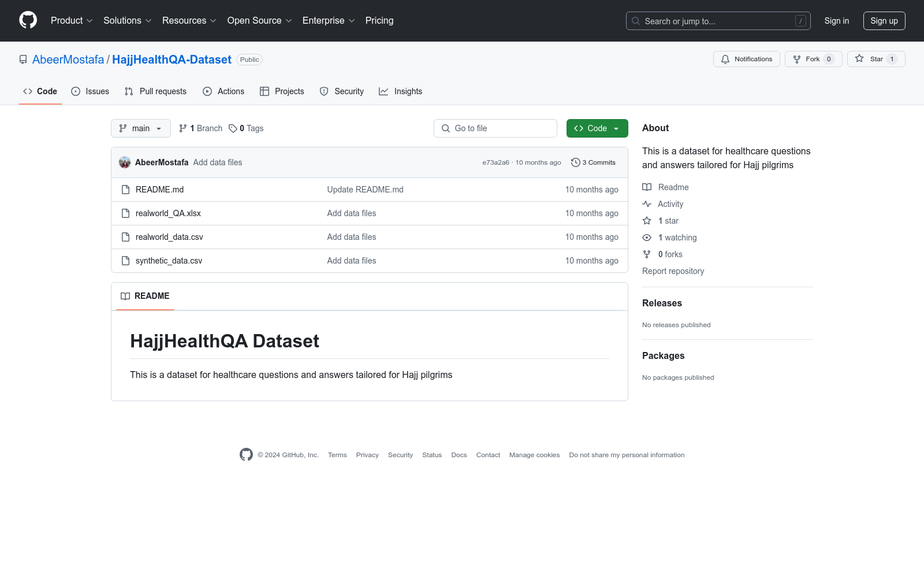Click the Manage cookies footer link
Screen dimensions: 924x578
535,455
